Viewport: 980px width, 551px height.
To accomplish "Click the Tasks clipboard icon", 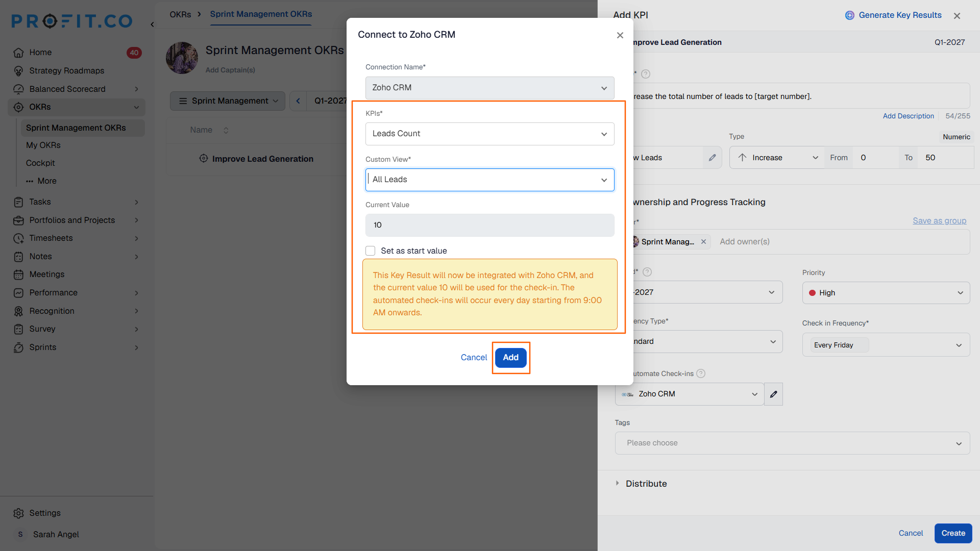I will (x=18, y=202).
